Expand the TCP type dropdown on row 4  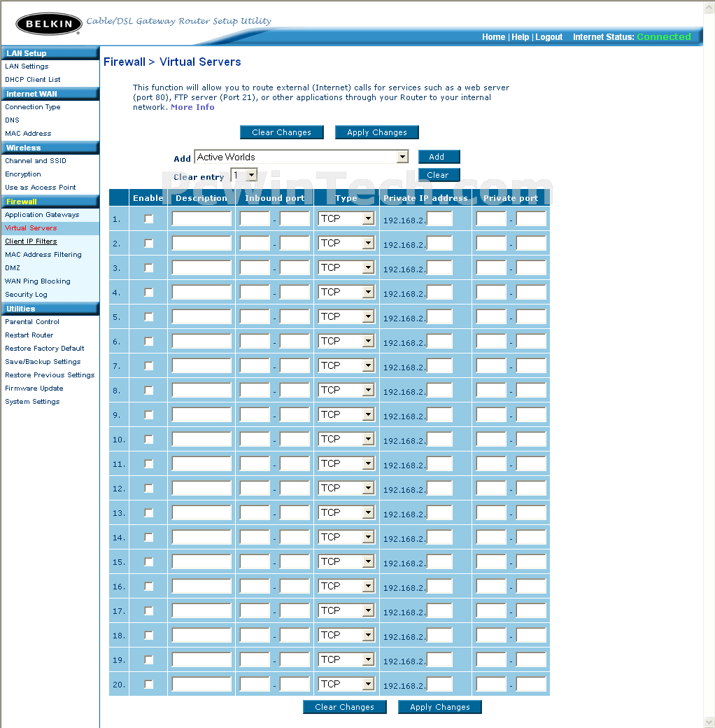(x=346, y=292)
